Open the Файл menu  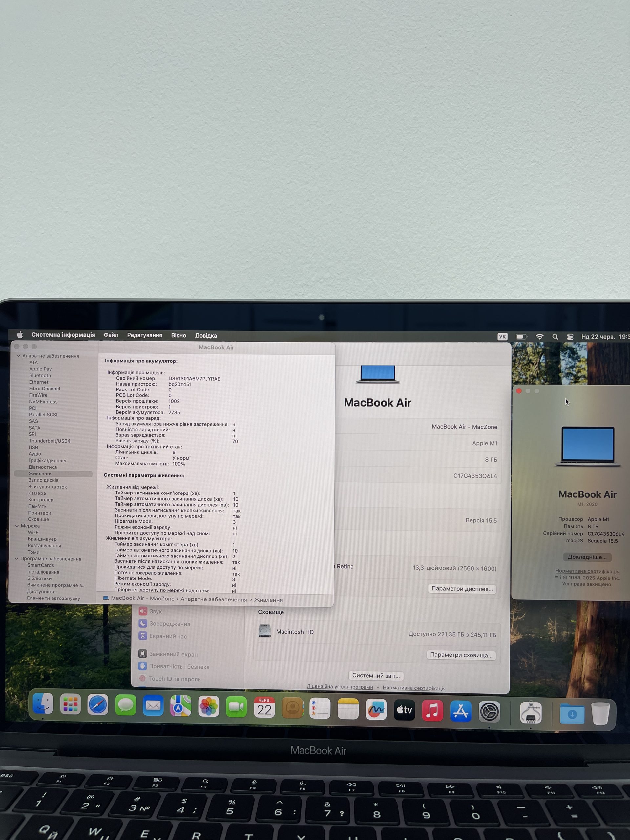coord(111,335)
